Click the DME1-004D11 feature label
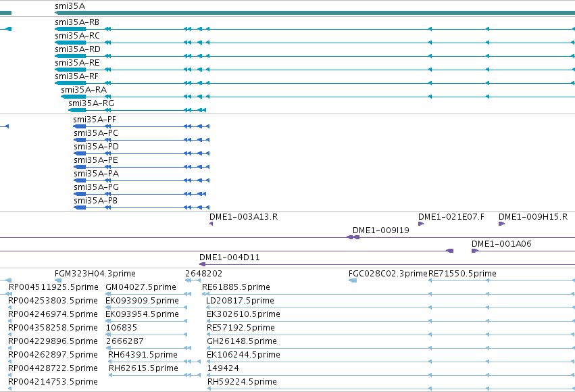The width and height of the screenshot is (575, 392). [230, 258]
